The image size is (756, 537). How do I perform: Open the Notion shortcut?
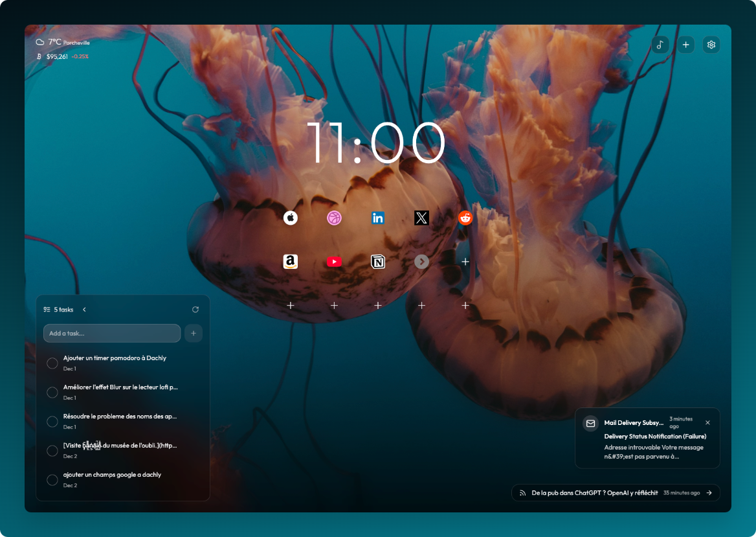[x=377, y=261]
